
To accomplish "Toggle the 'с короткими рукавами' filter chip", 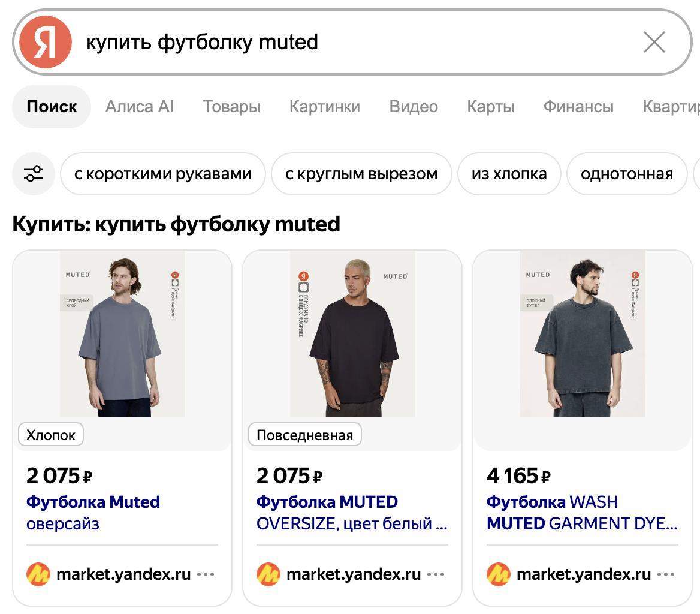I will (163, 174).
